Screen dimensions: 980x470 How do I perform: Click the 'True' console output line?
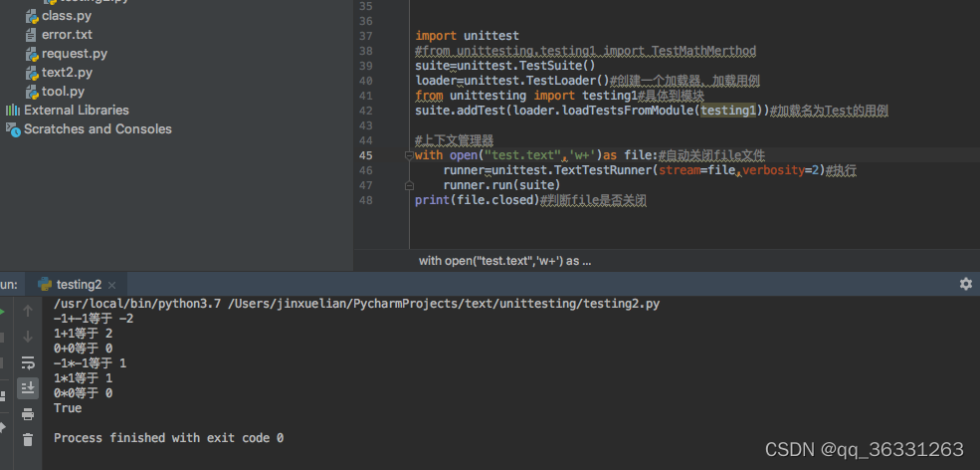(x=68, y=408)
